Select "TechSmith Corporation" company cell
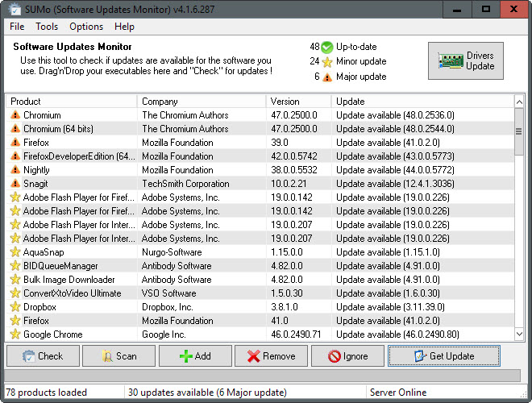This screenshot has width=532, height=403. (x=185, y=184)
